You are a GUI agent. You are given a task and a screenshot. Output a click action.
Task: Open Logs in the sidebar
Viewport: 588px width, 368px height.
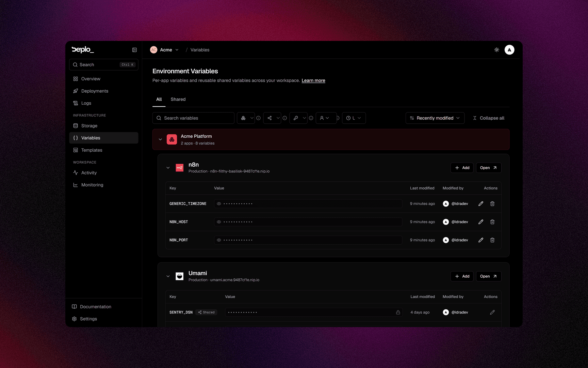point(104,103)
